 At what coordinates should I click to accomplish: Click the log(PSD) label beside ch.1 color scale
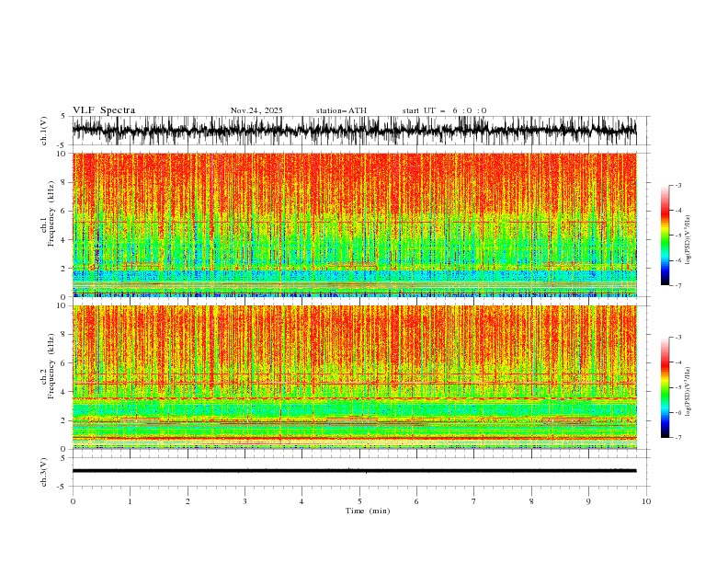(688, 240)
